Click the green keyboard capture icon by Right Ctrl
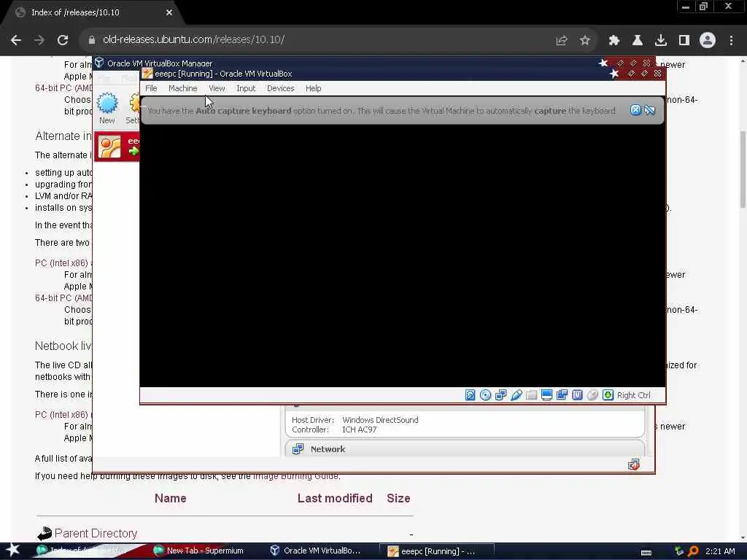 608,394
